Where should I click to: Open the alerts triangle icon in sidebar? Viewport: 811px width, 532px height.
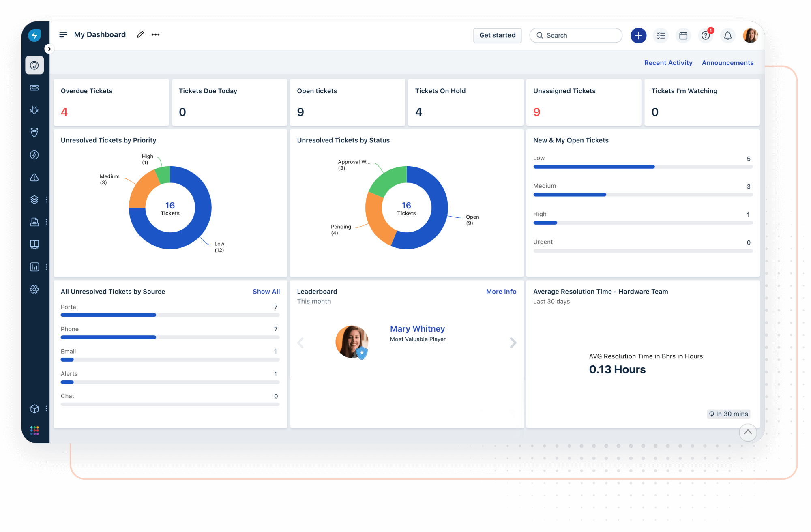point(34,177)
